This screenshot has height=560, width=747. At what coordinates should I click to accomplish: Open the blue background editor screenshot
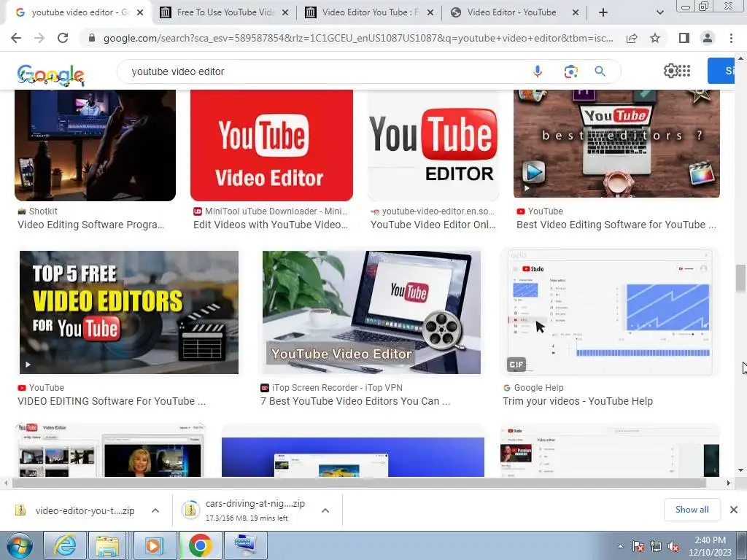pyautogui.click(x=353, y=456)
